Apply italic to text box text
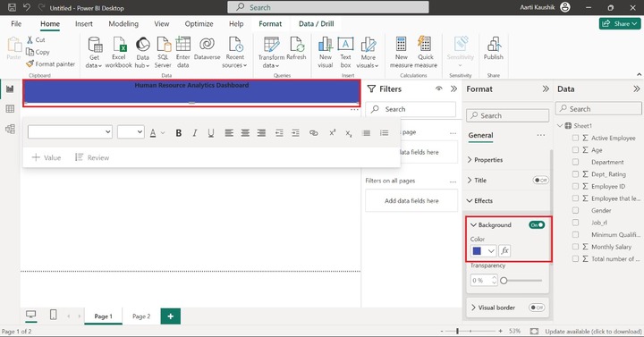 [195, 132]
